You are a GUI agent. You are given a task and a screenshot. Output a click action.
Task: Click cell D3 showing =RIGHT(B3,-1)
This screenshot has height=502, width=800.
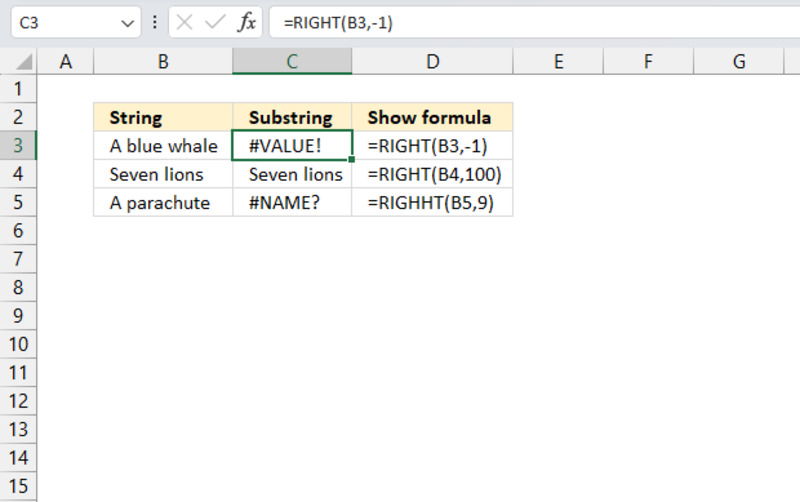(x=432, y=145)
